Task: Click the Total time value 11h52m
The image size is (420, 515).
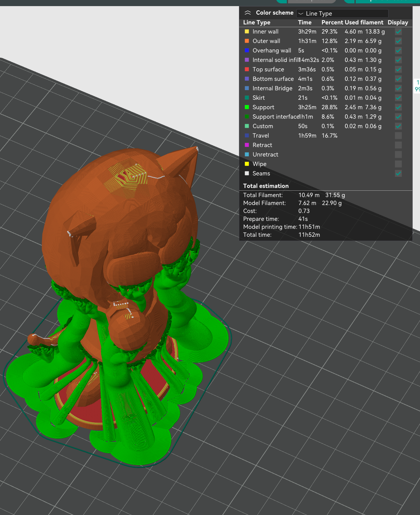Action: click(309, 235)
